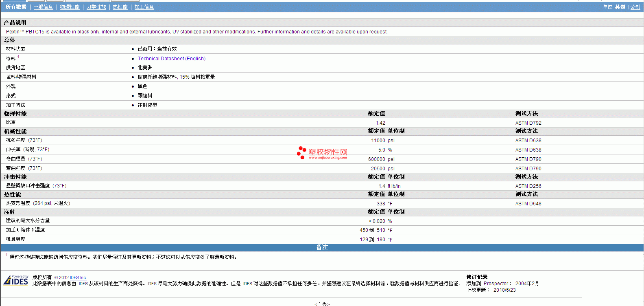Select the ASTM D792 test method
The width and height of the screenshot is (644, 306).
click(528, 123)
